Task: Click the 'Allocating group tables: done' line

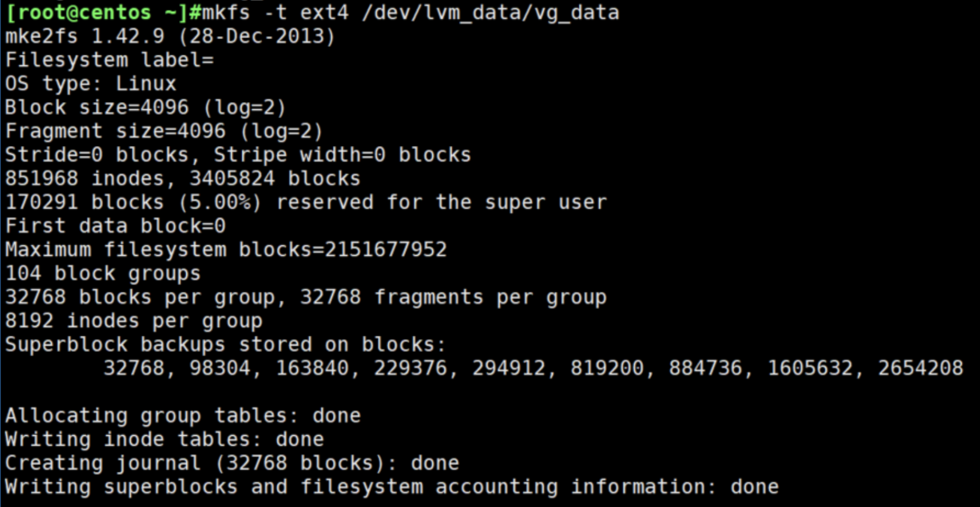Action: [x=183, y=415]
